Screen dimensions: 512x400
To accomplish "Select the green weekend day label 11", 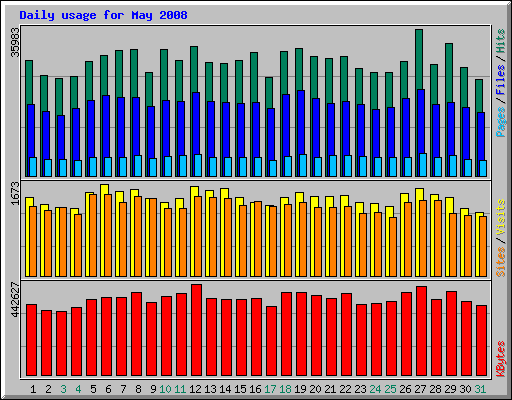I will (x=180, y=389).
